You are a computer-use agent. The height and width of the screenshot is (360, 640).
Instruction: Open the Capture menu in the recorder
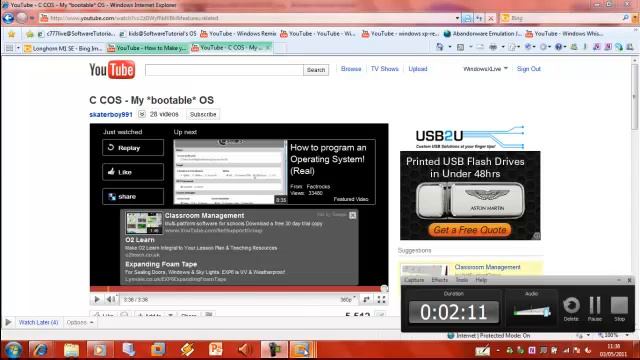(x=414, y=280)
